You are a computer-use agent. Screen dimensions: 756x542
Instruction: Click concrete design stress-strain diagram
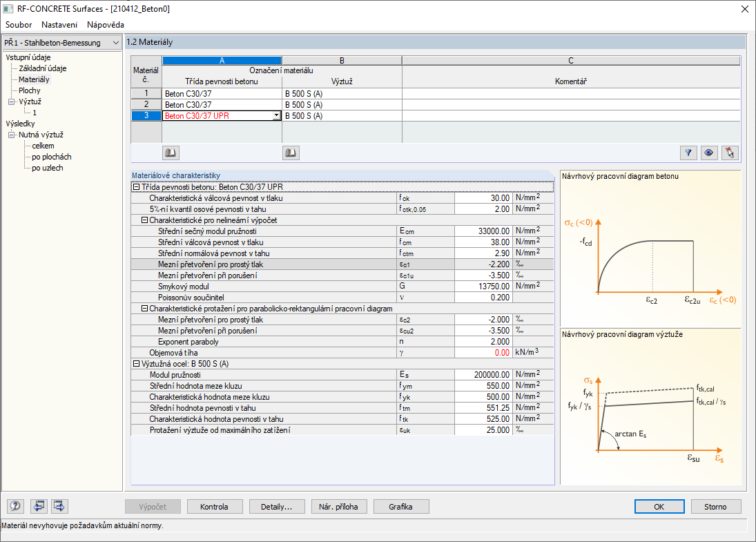click(x=650, y=249)
